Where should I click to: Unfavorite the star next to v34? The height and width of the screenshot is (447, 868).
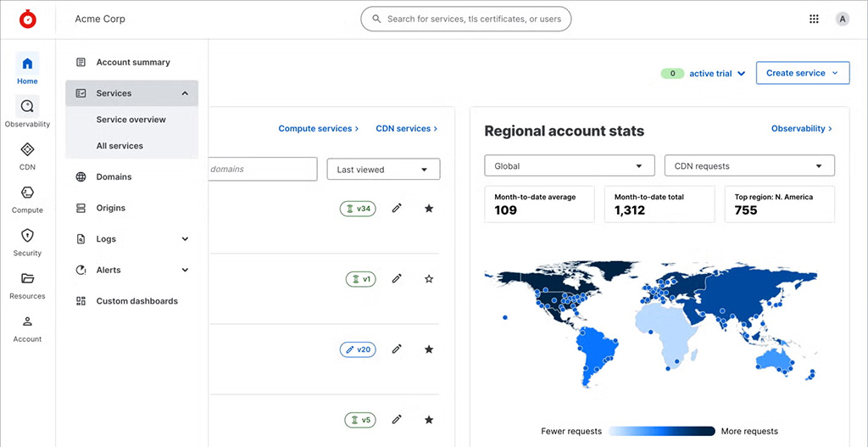pos(428,209)
